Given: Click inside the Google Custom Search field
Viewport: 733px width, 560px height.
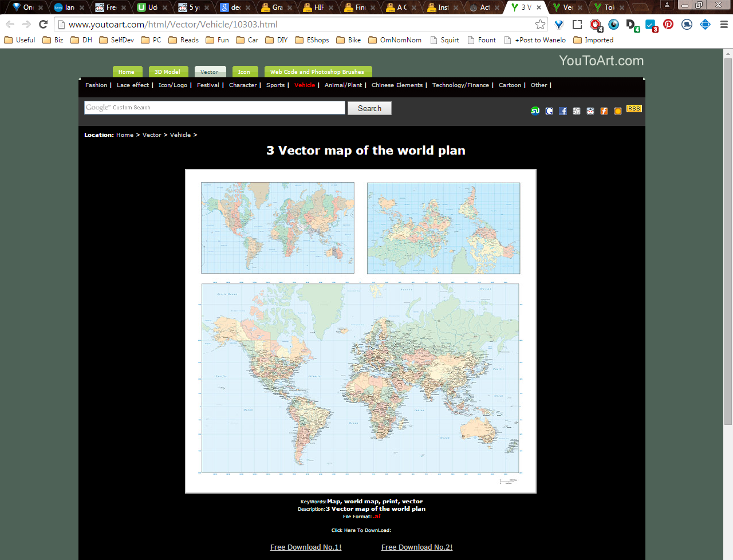Looking at the screenshot, I should tap(214, 108).
